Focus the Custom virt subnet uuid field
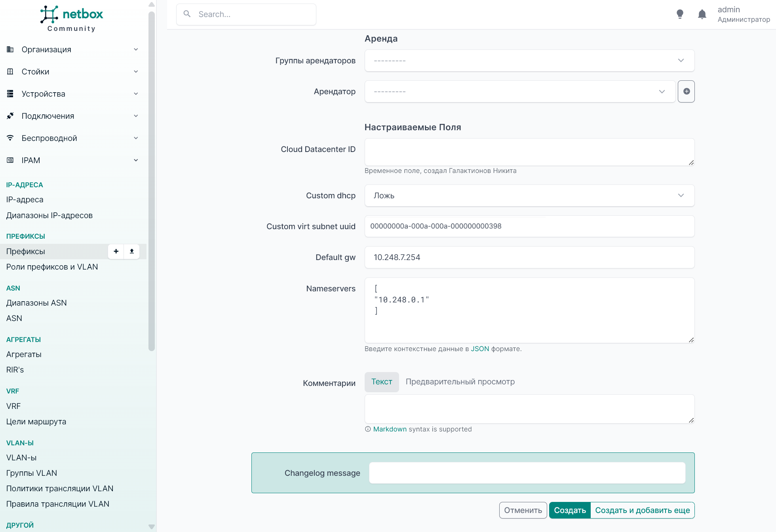 [529, 226]
